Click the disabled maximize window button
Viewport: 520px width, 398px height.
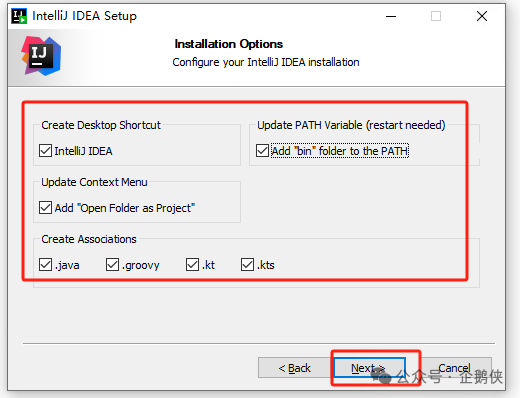tap(436, 16)
